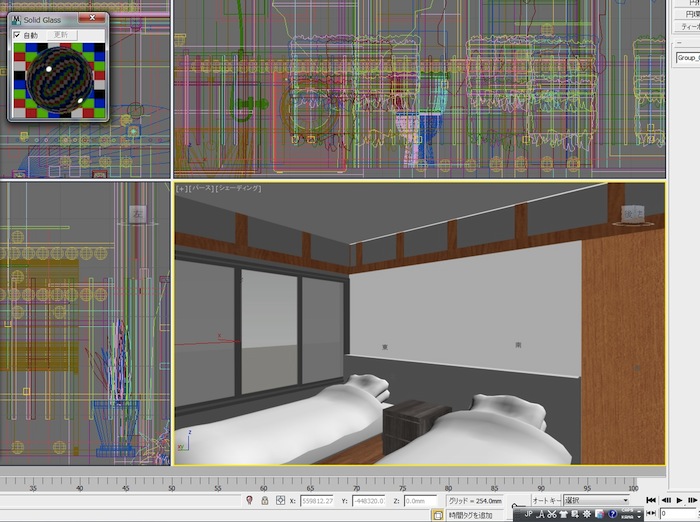Click the ViewCube in perspective viewport
Screen dimensions: 700x522
pos(631,213)
